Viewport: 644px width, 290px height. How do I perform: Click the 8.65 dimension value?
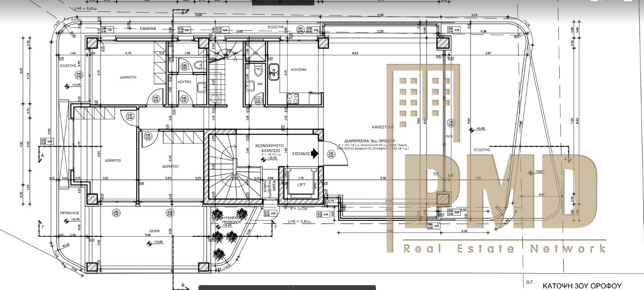coord(355,53)
